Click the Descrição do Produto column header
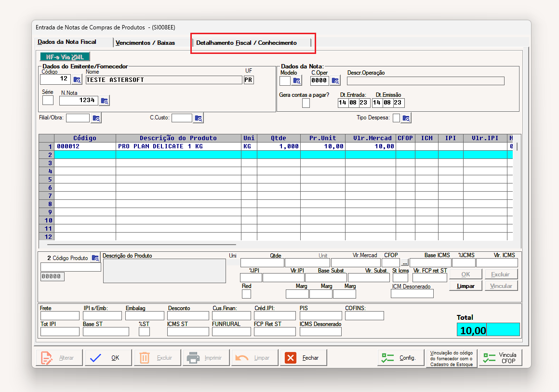 (x=179, y=138)
